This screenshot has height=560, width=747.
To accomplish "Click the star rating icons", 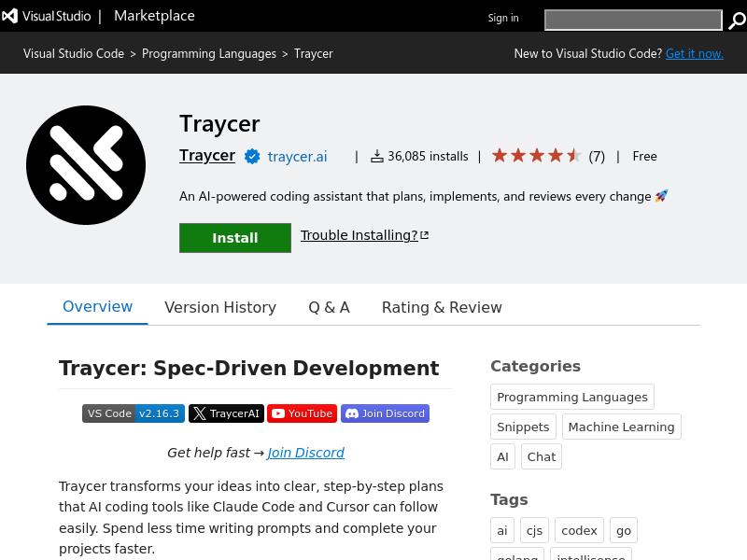I will (x=536, y=155).
